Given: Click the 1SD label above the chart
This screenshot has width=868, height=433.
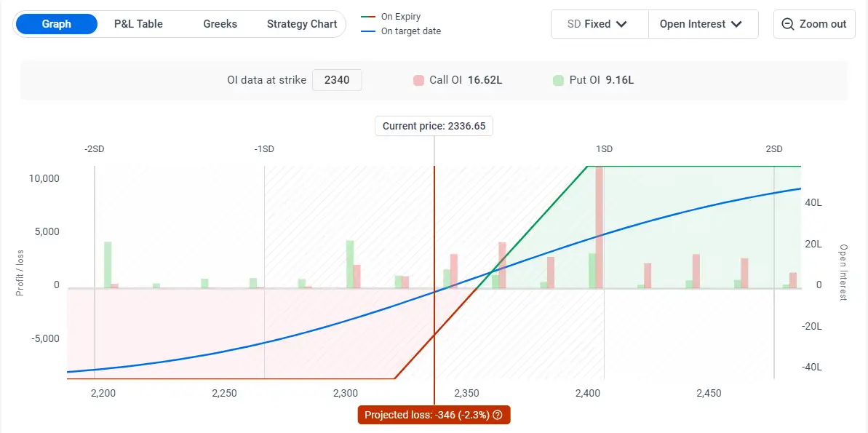Looking at the screenshot, I should pyautogui.click(x=605, y=148).
